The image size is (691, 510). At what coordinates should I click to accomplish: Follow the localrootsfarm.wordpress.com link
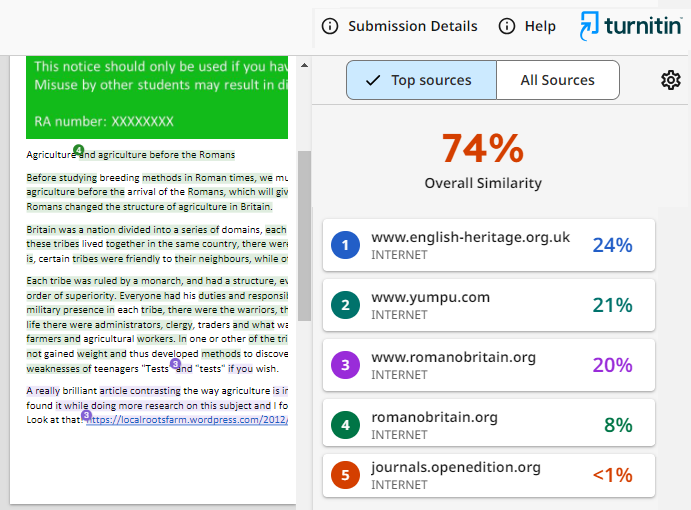(x=187, y=420)
